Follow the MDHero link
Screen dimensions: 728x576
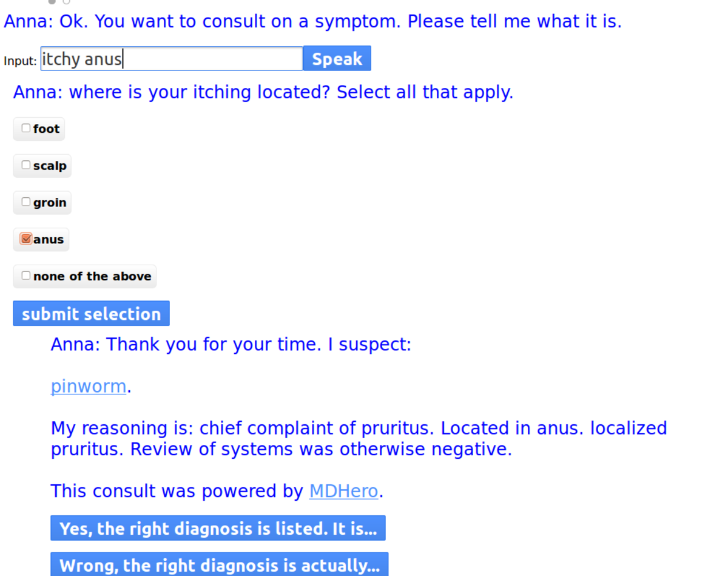343,490
